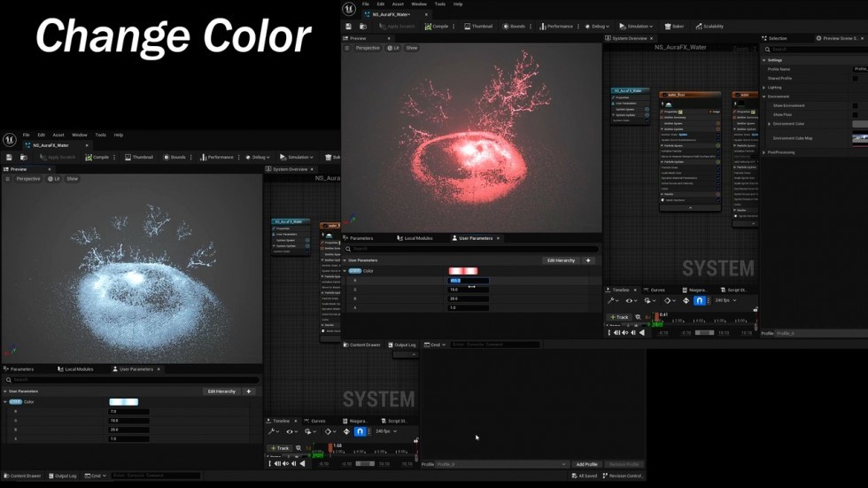Switch to Selection tab in red window
868x488 pixels.
click(775, 38)
